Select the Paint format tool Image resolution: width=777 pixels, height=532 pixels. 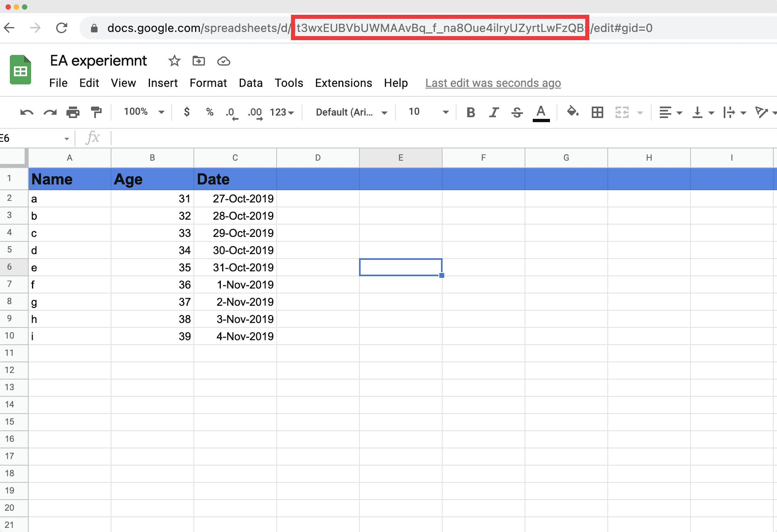pos(96,112)
